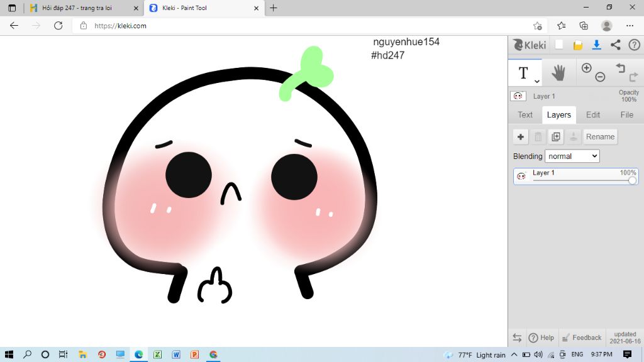Add a new layer with plus button

tap(520, 136)
